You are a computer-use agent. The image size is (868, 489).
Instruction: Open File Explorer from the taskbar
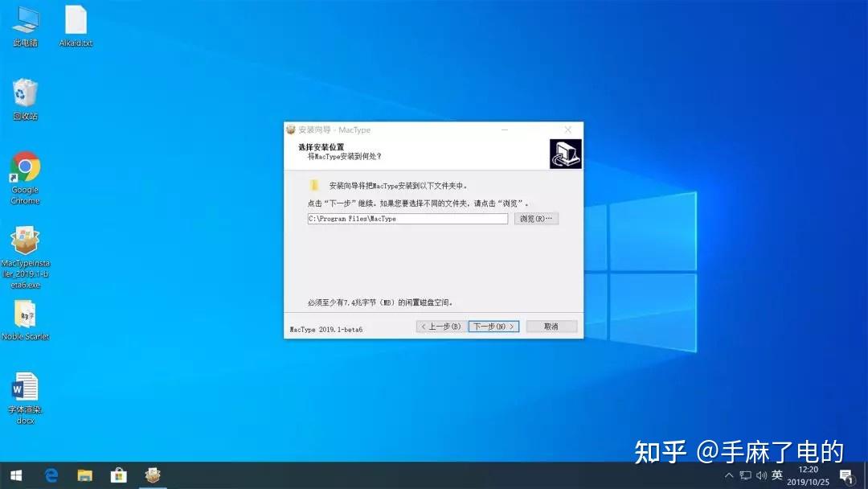click(x=84, y=475)
